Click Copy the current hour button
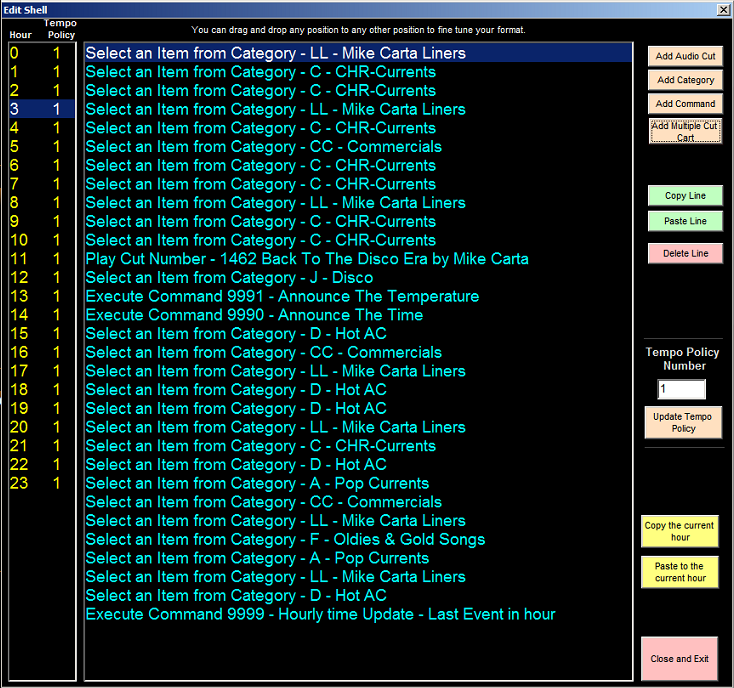 [x=680, y=531]
